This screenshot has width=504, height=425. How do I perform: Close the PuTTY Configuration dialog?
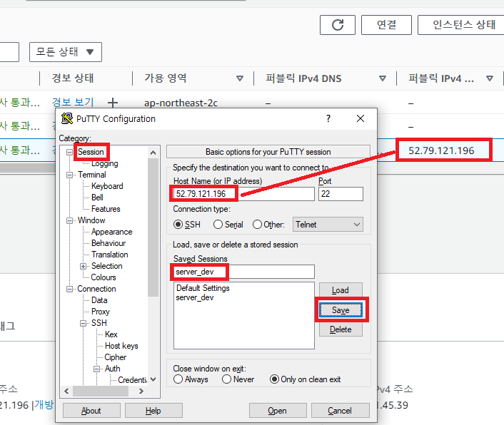361,118
